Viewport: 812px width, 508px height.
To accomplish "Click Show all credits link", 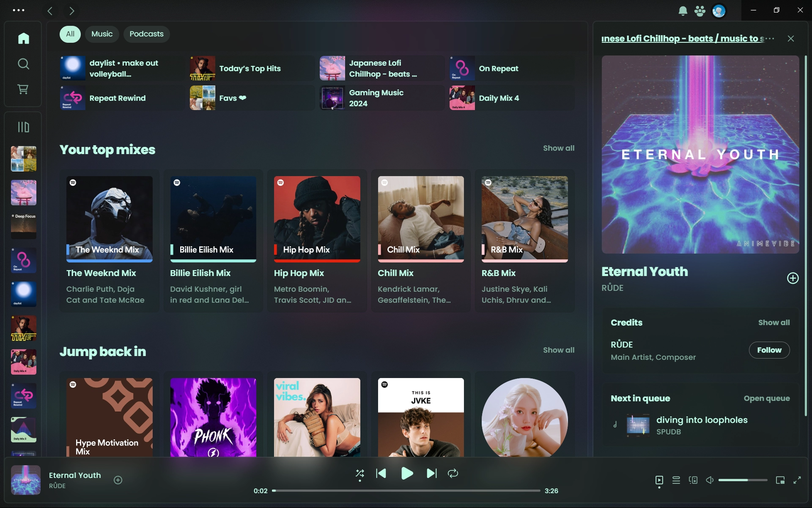I will (x=774, y=323).
